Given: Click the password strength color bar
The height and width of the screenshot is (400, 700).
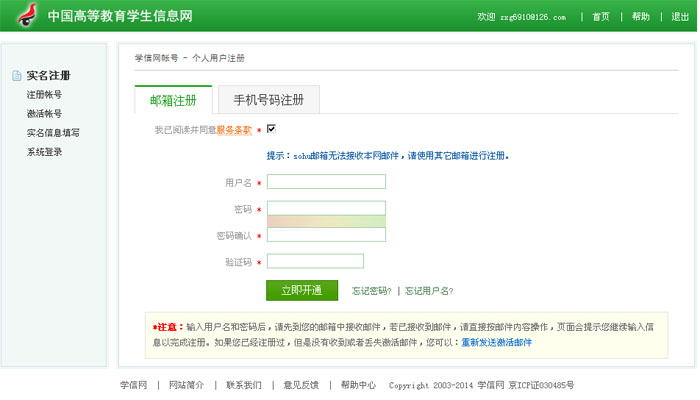Looking at the screenshot, I should 326,221.
